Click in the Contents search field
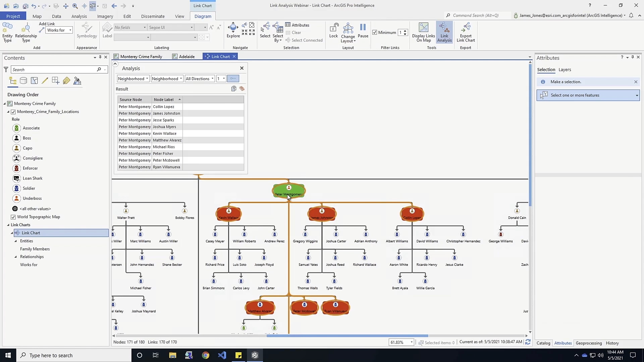This screenshot has height=362, width=644. (x=54, y=70)
